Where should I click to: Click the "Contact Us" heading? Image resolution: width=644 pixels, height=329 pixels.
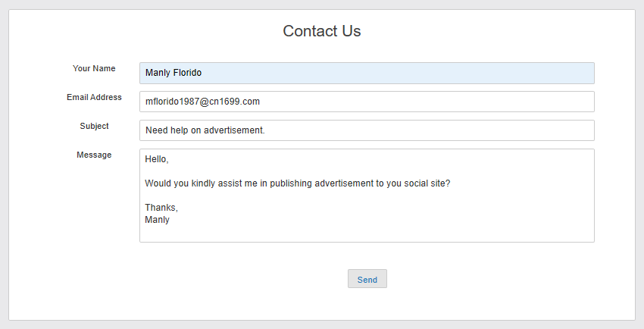click(x=321, y=31)
